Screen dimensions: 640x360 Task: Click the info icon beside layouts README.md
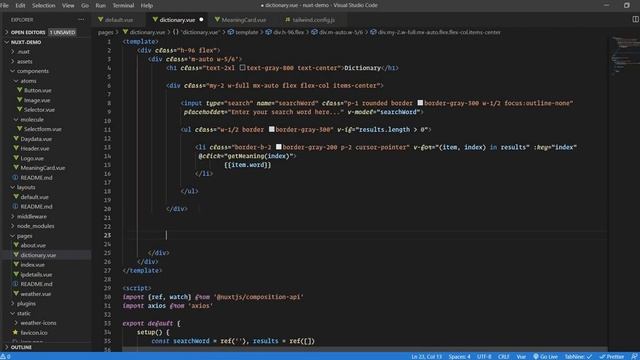pos(16,207)
